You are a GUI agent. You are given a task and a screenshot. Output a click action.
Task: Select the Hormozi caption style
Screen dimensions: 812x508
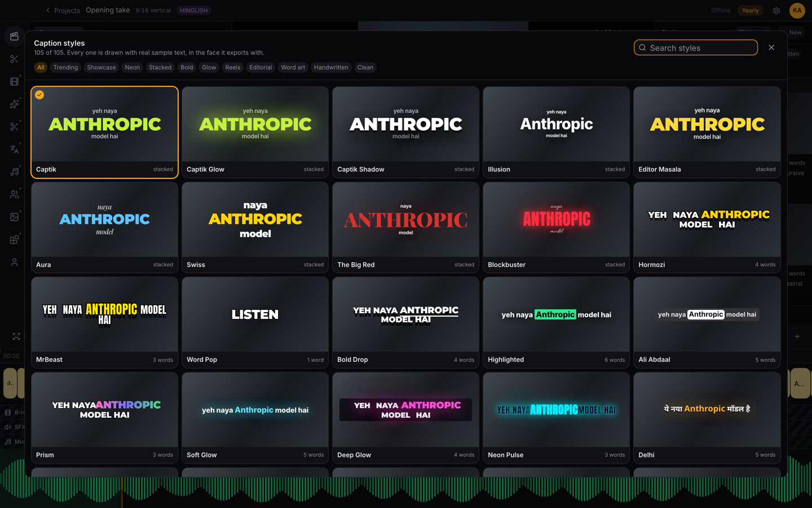point(707,227)
